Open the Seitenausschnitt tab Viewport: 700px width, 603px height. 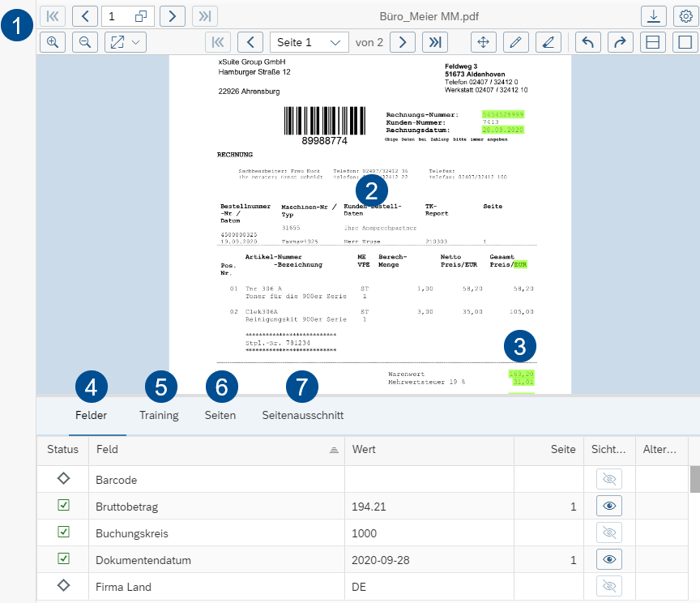coord(301,415)
